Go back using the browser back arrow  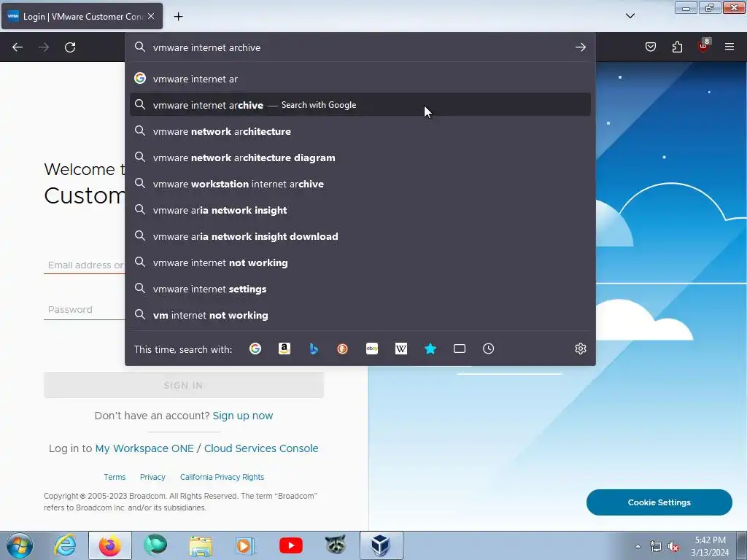click(18, 47)
